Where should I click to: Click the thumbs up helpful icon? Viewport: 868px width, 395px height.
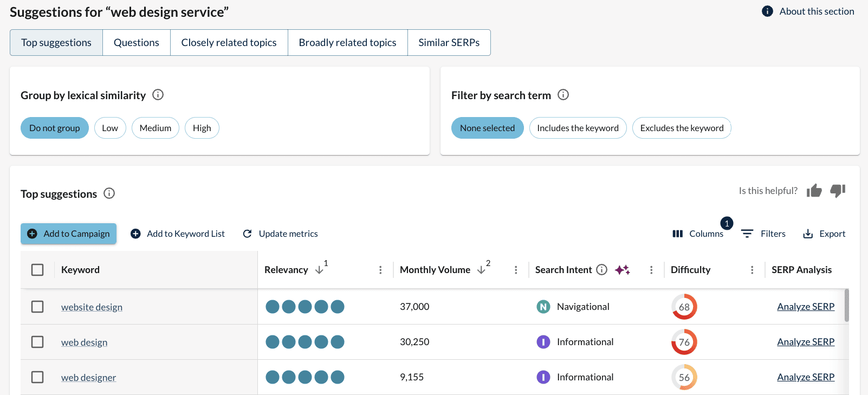coord(814,191)
